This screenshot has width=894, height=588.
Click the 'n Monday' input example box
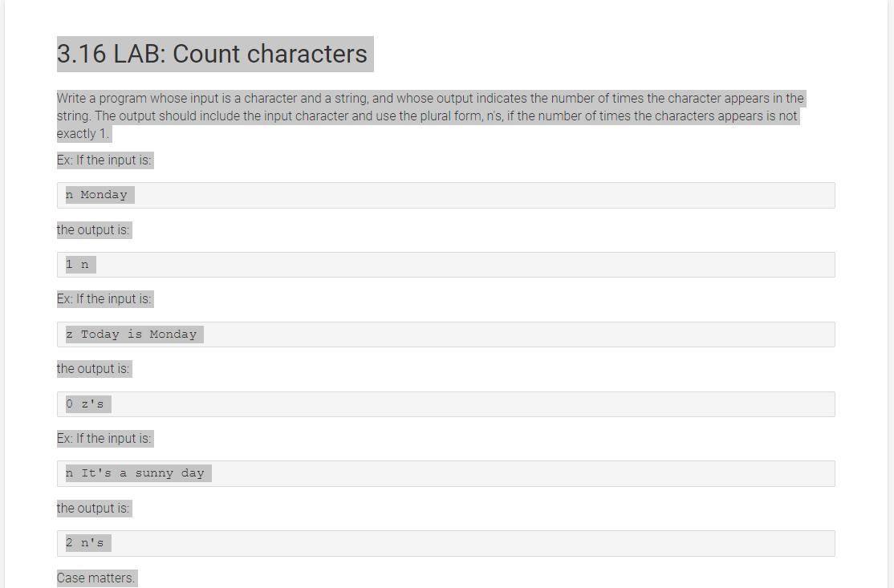point(446,196)
